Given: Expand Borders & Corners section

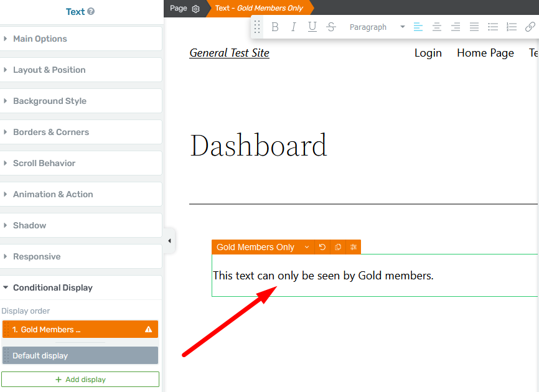Looking at the screenshot, I should point(81,132).
